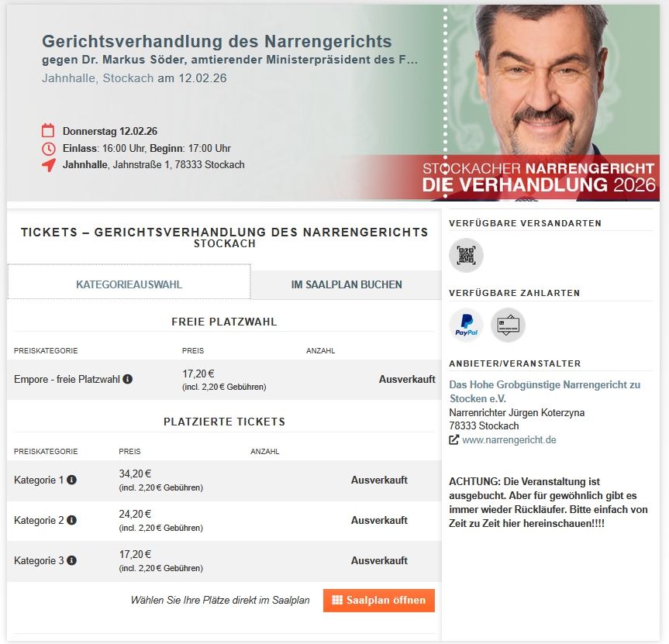Image resolution: width=669 pixels, height=644 pixels.
Task: Click the calendar icon beside Donnerstag 12.02.26
Action: 48,131
